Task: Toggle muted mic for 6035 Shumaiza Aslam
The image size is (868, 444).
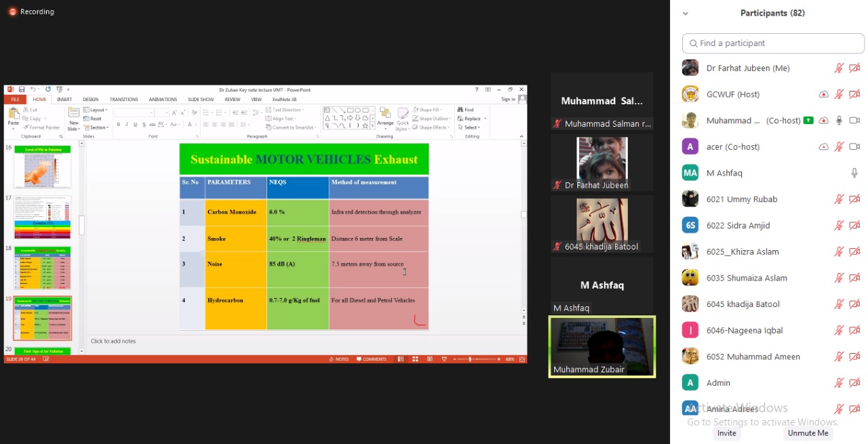Action: (x=839, y=278)
